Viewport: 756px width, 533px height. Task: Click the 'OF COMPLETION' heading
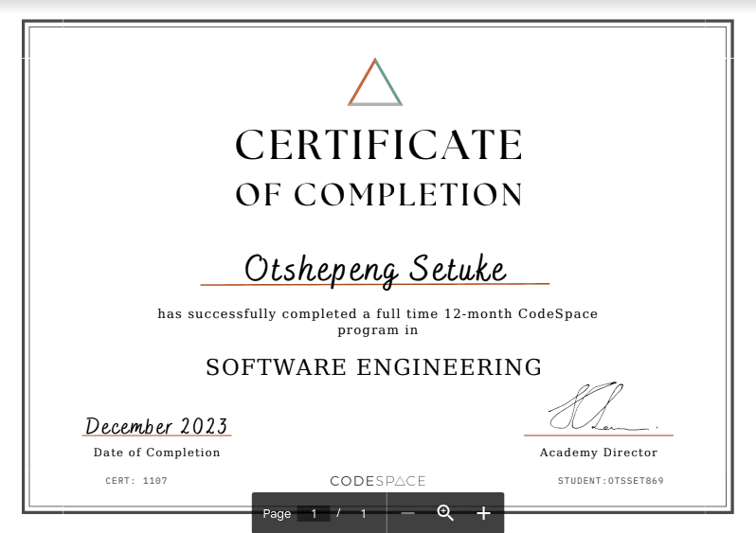click(x=379, y=195)
